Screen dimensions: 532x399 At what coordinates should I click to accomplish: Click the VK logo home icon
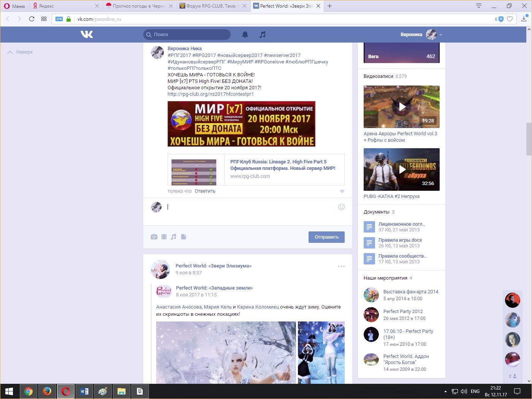(x=87, y=35)
